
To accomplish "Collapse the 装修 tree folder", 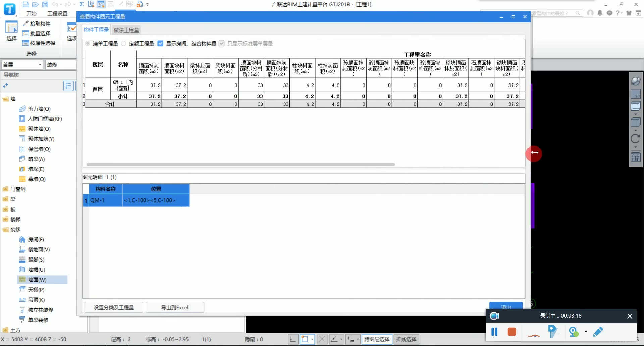I will click(6, 230).
